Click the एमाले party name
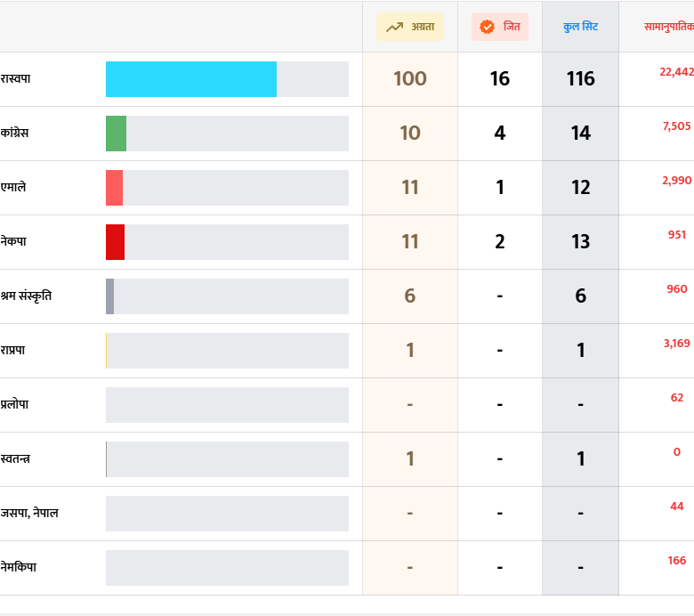 [x=13, y=188]
